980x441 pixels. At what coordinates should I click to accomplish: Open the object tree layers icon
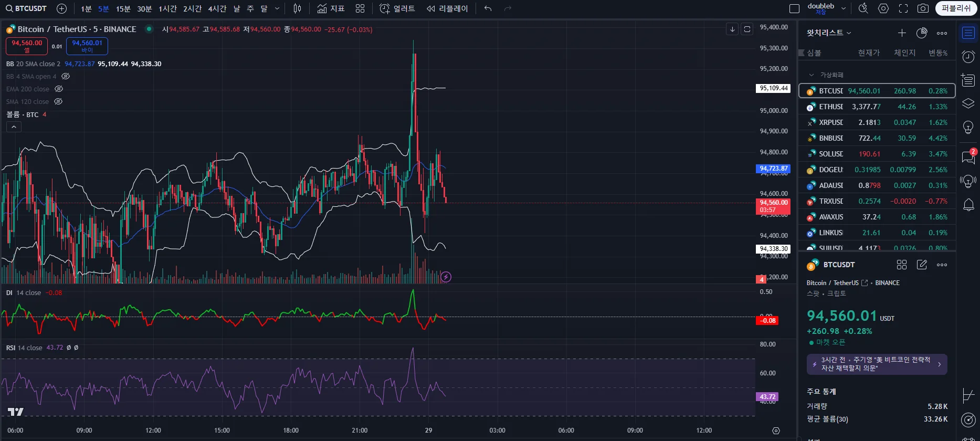968,103
